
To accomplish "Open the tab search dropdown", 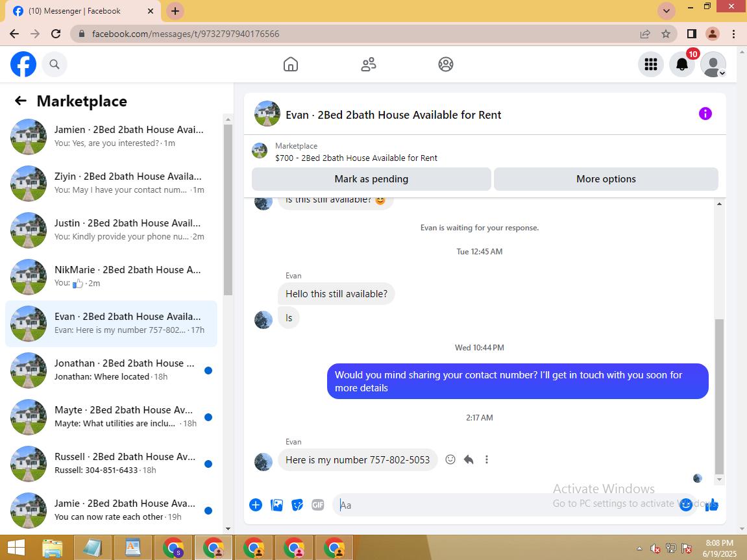I will [x=666, y=11].
